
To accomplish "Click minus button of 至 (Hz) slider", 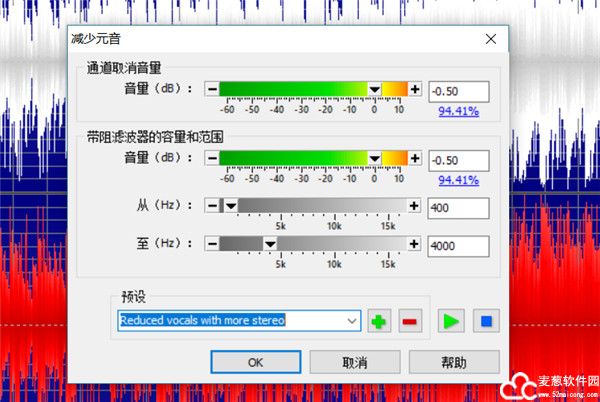I will click(212, 244).
